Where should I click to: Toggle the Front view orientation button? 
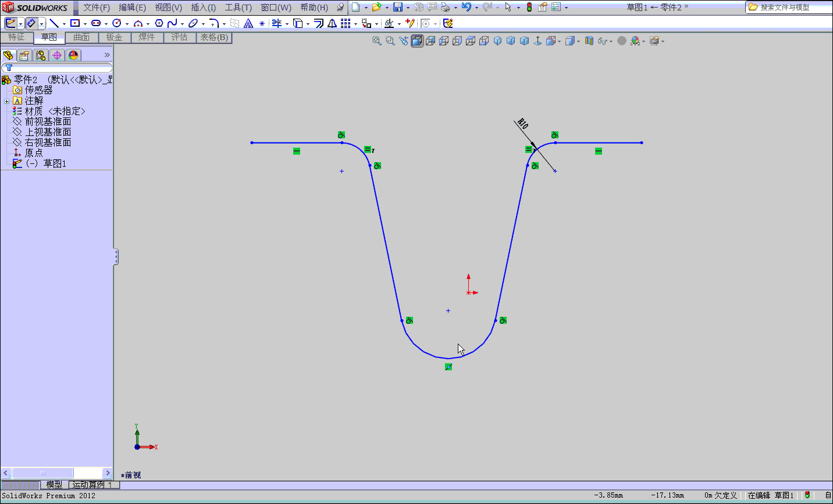[417, 41]
